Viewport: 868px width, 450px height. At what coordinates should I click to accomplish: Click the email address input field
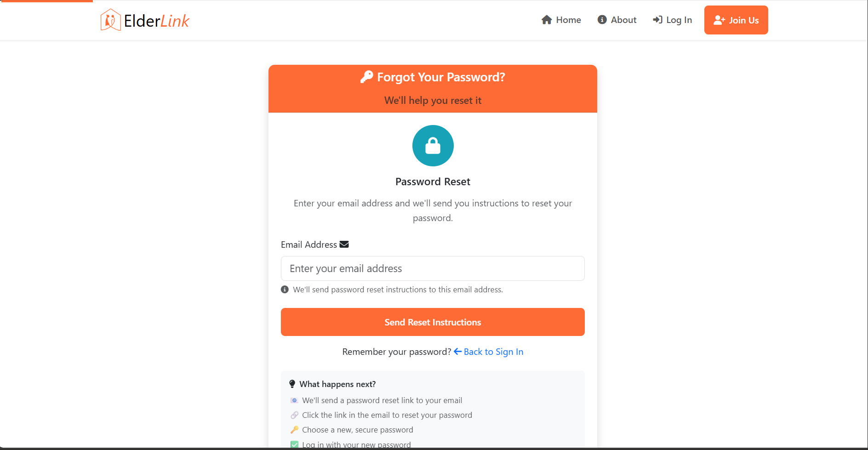(x=433, y=268)
